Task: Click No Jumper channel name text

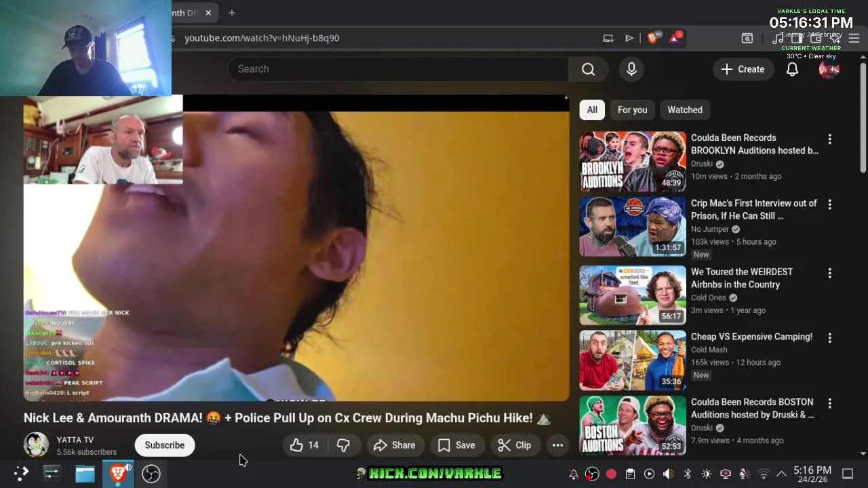Action: (x=710, y=229)
